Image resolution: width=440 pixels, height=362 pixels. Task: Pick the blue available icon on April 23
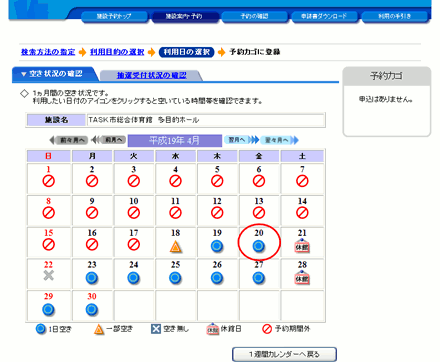pos(92,278)
